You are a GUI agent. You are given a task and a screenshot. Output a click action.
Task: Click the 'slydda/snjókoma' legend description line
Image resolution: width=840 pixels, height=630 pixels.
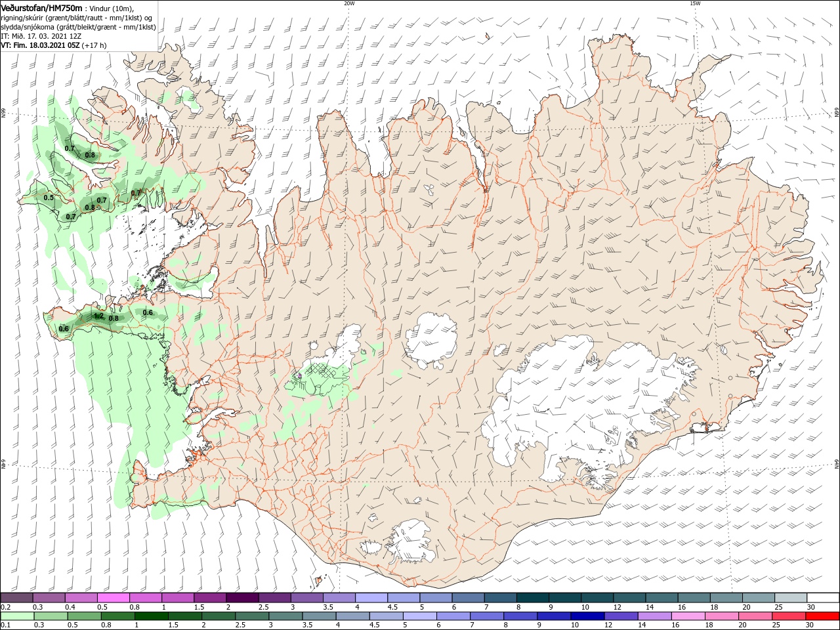point(78,27)
